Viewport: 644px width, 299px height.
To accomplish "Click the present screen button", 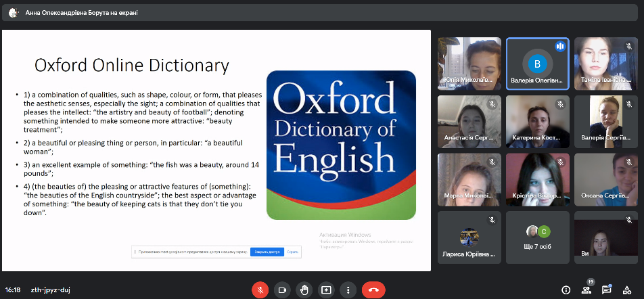I will [326, 290].
